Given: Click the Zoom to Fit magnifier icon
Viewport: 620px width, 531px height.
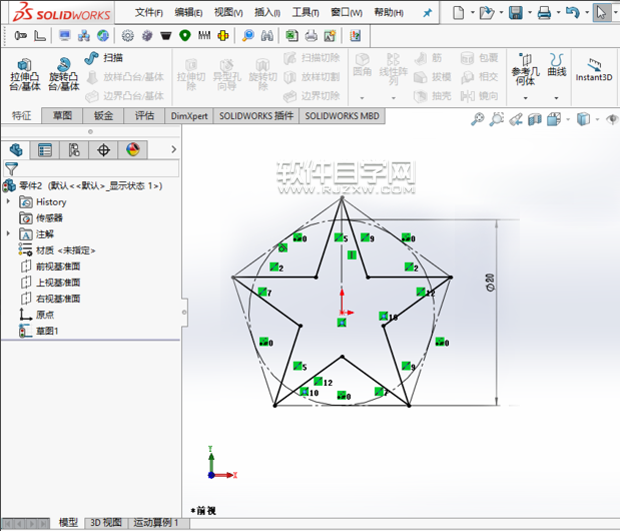Looking at the screenshot, I should tap(479, 119).
